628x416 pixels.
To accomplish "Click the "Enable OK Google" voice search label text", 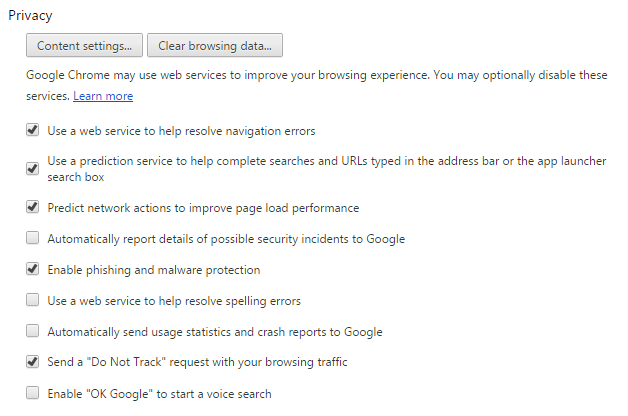I will click(x=159, y=394).
